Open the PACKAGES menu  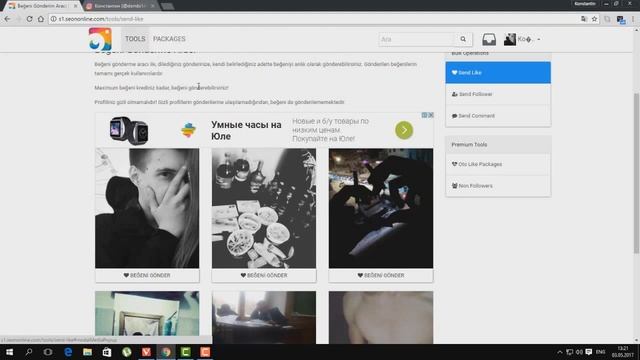(169, 39)
